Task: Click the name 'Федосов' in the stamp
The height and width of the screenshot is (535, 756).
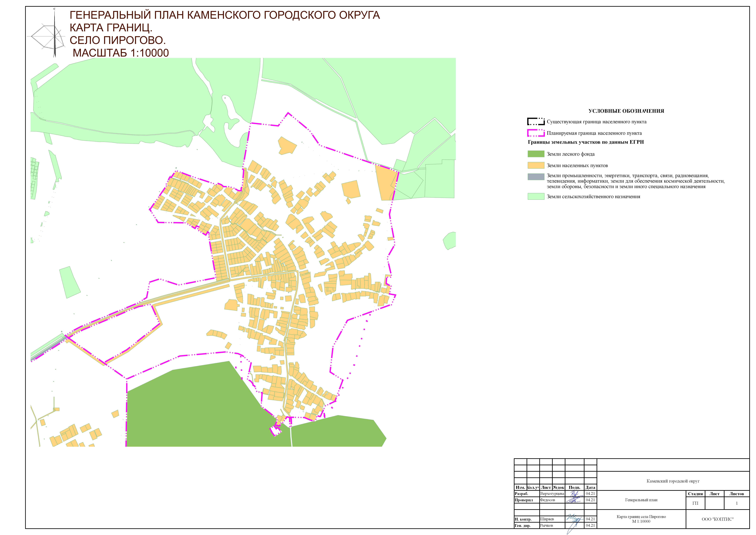Action: pos(548,500)
